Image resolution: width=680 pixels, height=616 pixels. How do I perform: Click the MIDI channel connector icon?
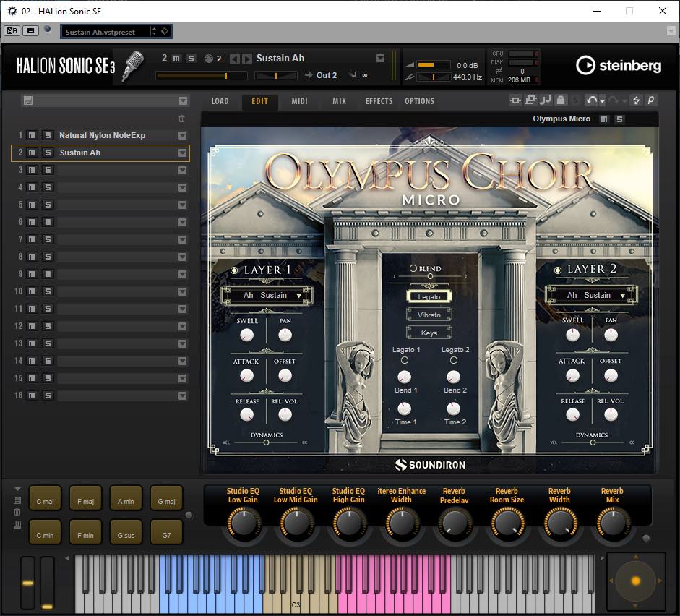[209, 59]
